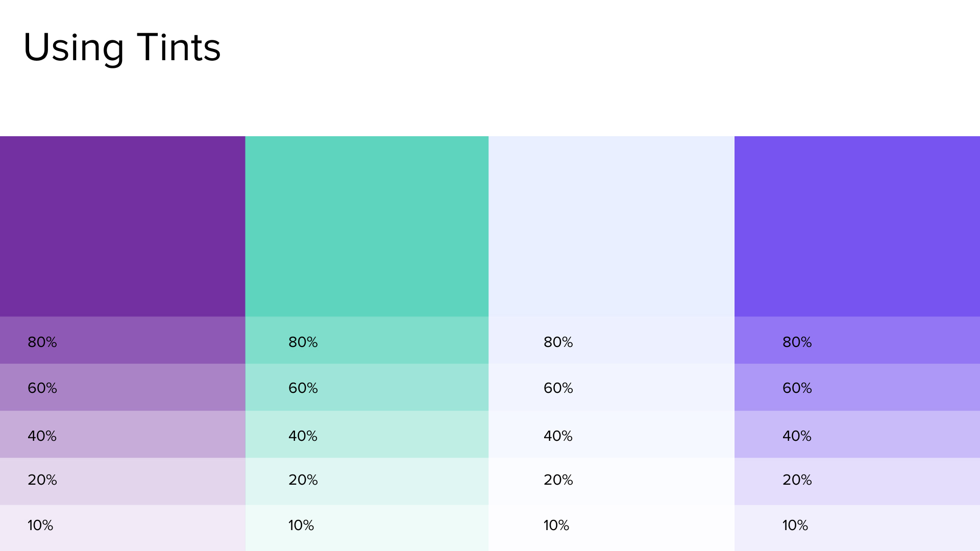Click the pale lavender full-color swatch

coord(611,226)
